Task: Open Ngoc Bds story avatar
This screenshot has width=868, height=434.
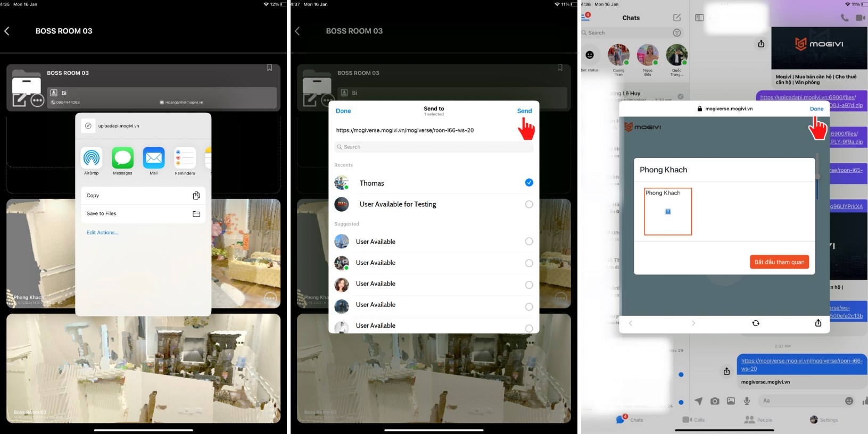Action: pyautogui.click(x=648, y=55)
